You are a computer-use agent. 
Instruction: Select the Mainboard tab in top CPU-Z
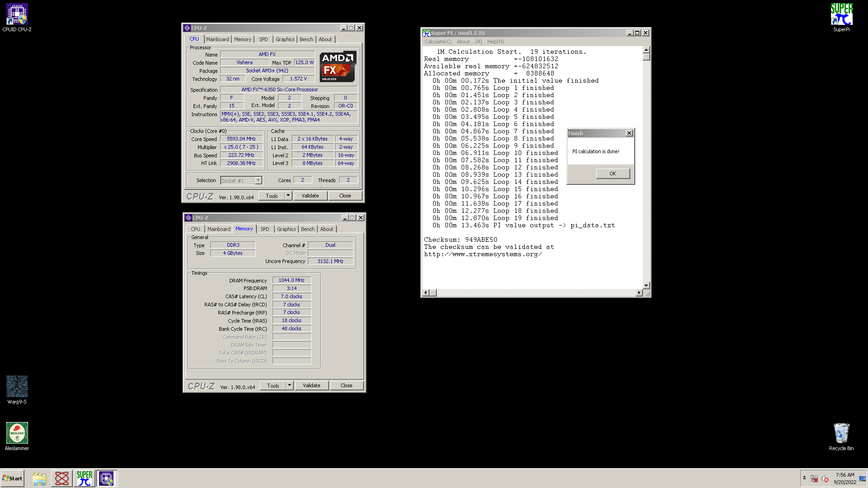(x=217, y=39)
